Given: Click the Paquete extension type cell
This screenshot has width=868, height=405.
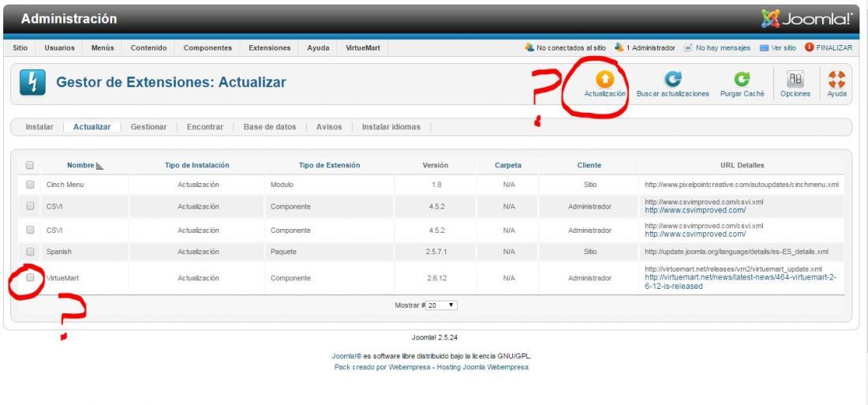Looking at the screenshot, I should (283, 252).
